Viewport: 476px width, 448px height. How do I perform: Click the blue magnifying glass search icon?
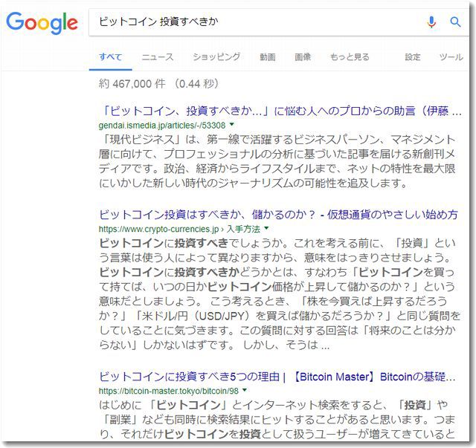pyautogui.click(x=455, y=22)
